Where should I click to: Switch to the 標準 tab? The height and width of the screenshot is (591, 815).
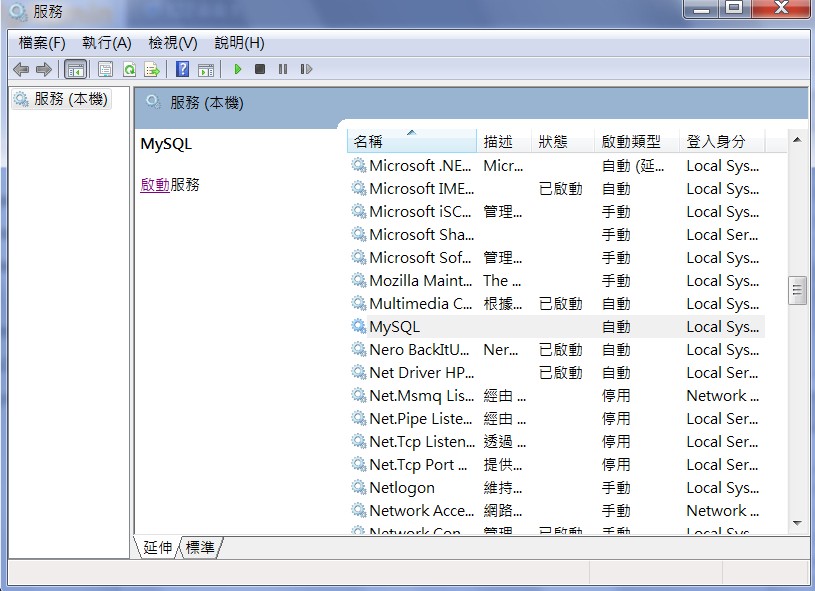200,547
